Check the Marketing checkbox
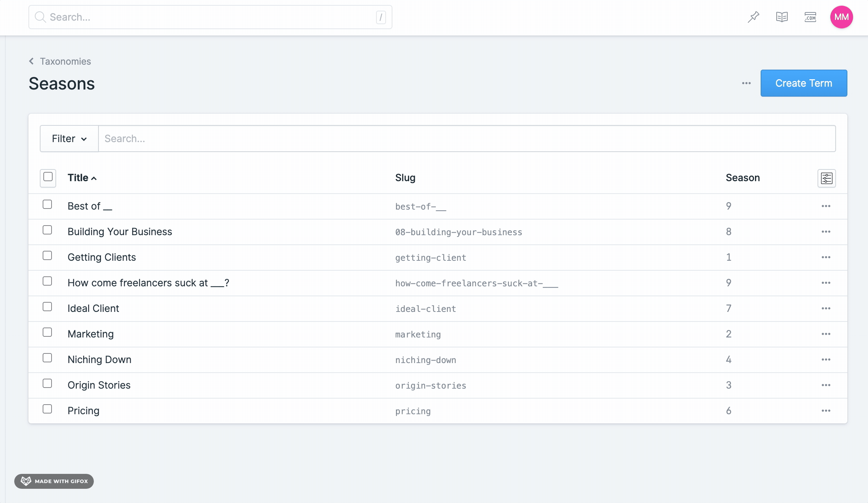 47,332
